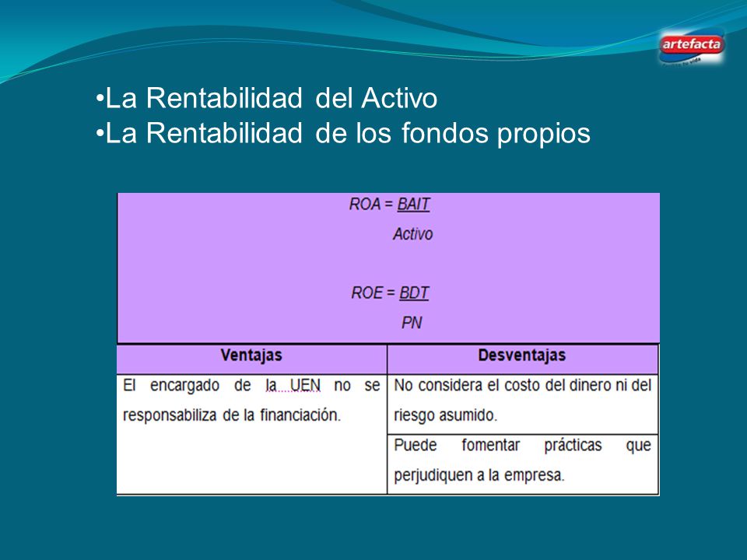Screen dimensions: 747x560
Task: Click the 'PN' denominator text
Action: tap(412, 323)
